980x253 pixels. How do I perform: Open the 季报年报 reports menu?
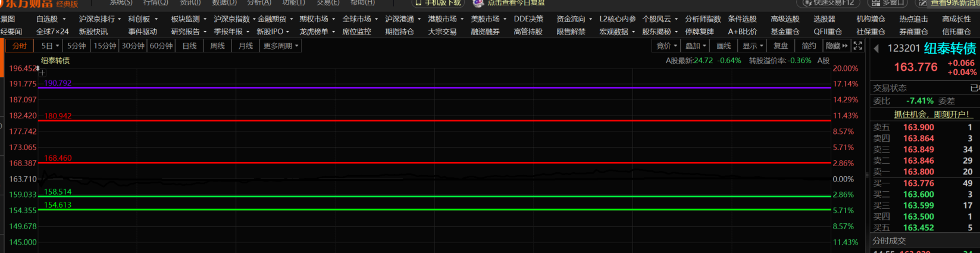[231, 32]
